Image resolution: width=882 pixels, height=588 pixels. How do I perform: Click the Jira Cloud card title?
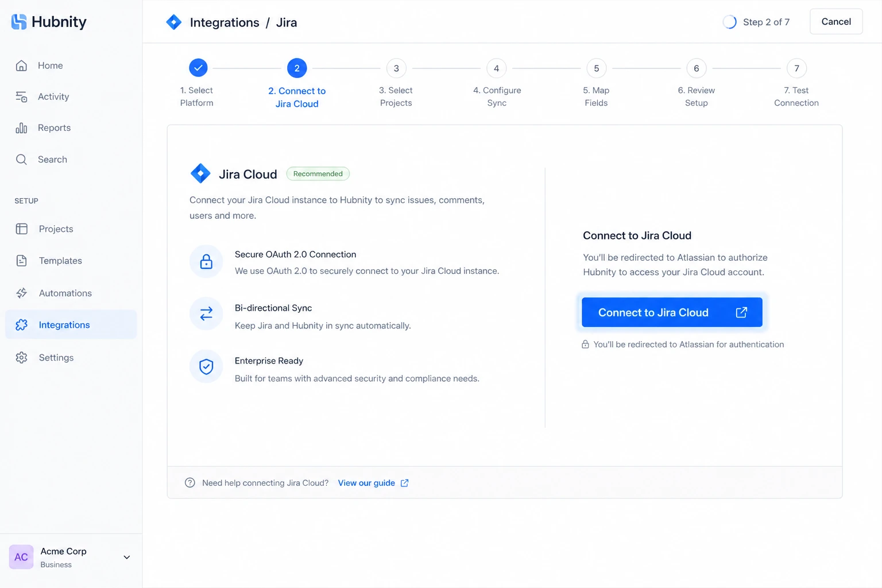248,174
